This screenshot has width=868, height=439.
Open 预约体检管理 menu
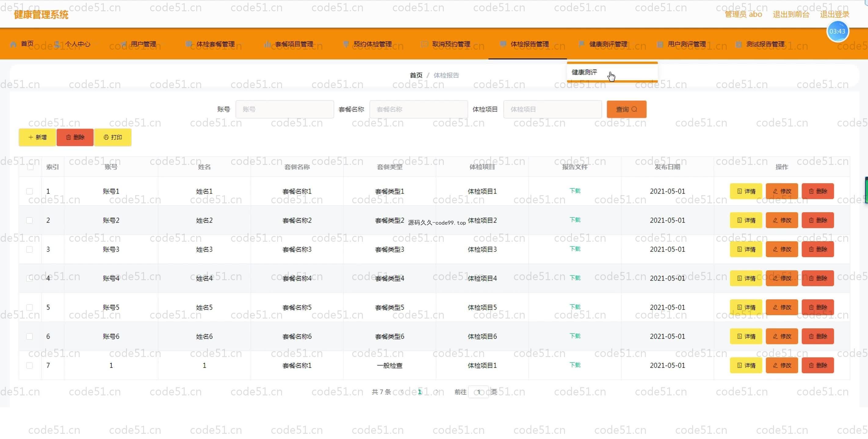click(367, 44)
